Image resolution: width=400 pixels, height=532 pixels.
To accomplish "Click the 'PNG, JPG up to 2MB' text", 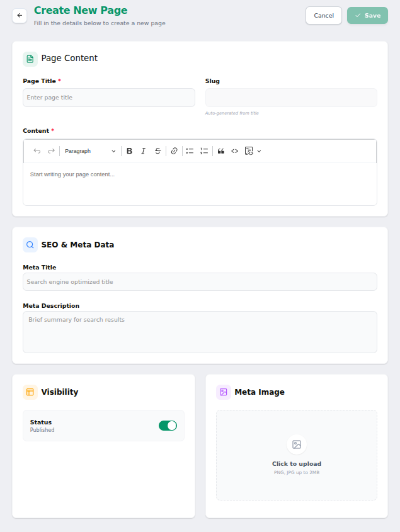I will click(297, 472).
